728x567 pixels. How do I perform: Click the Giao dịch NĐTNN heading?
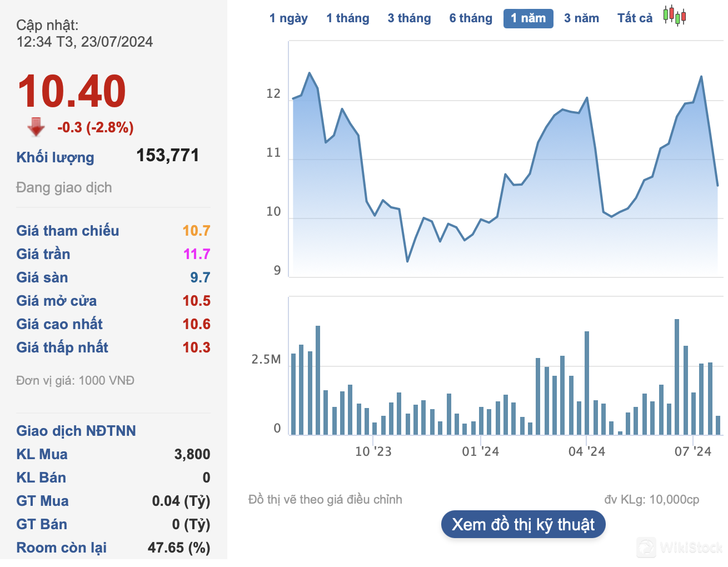[76, 431]
